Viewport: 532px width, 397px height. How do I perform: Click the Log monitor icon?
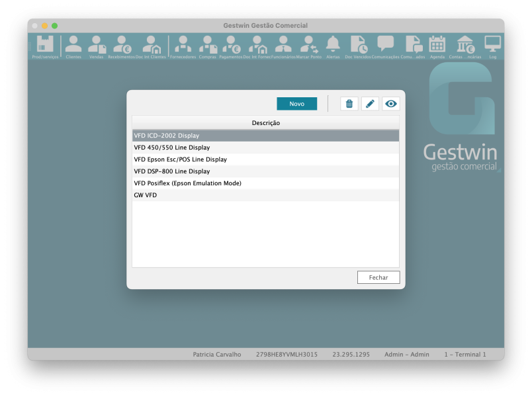(492, 46)
